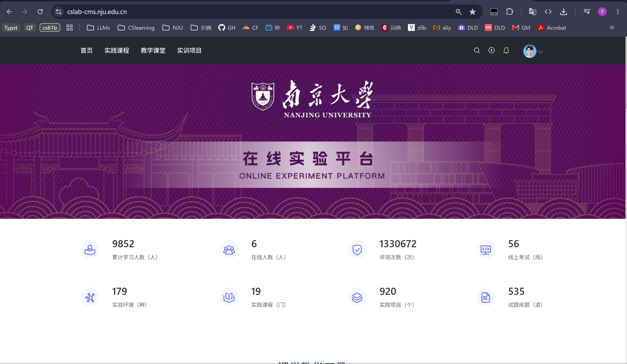Open site information icon in address bar
The image size is (627, 364).
coord(59,12)
